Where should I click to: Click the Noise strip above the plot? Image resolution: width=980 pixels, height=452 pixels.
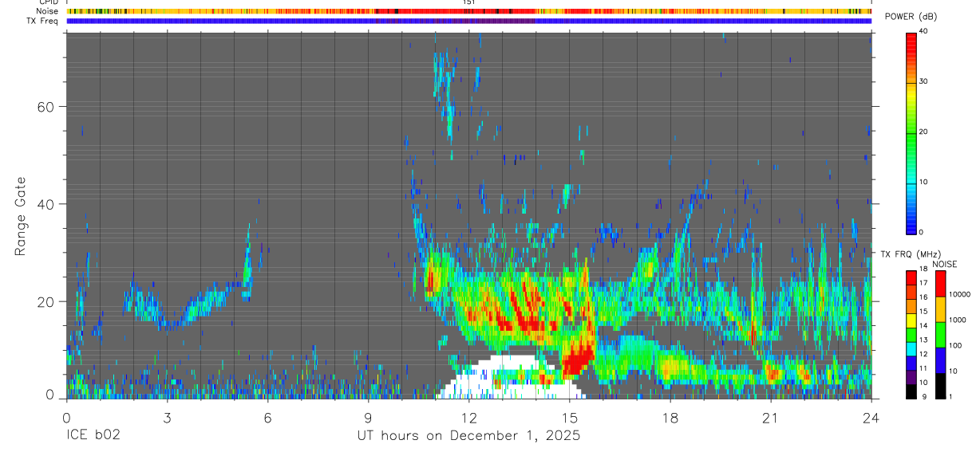click(469, 12)
